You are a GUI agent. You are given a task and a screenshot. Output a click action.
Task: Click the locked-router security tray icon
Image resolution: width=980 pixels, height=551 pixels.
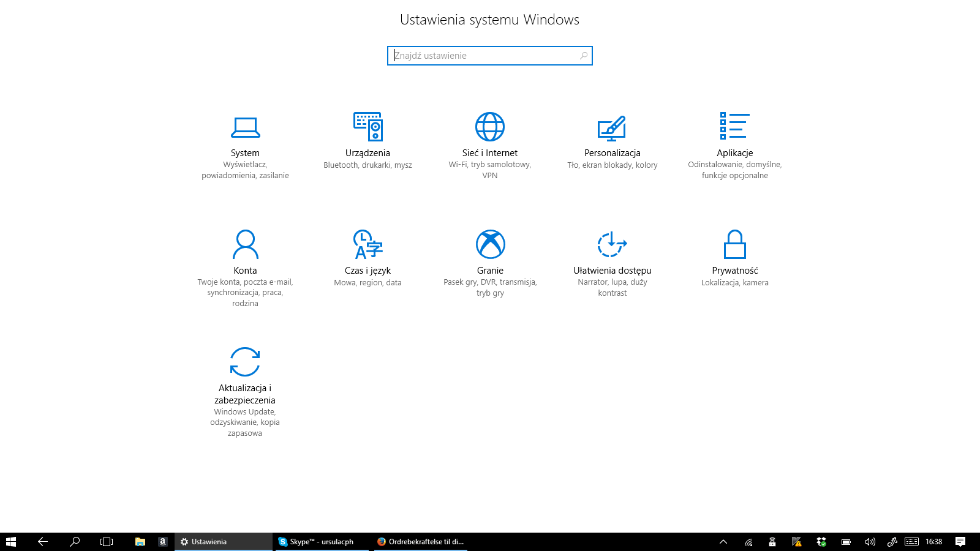(772, 542)
